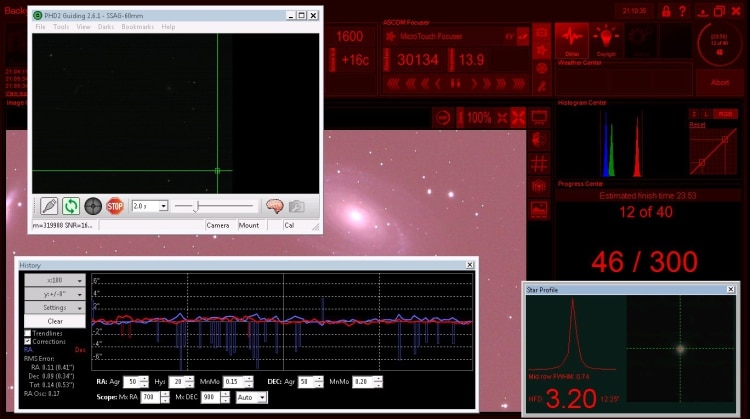This screenshot has width=750, height=419.
Task: Click the highlighted fit-to-screen arrows icon
Action: [x=518, y=118]
